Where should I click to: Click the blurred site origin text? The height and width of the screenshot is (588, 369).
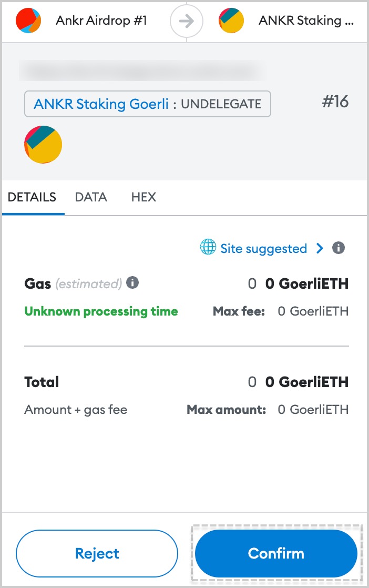[142, 70]
